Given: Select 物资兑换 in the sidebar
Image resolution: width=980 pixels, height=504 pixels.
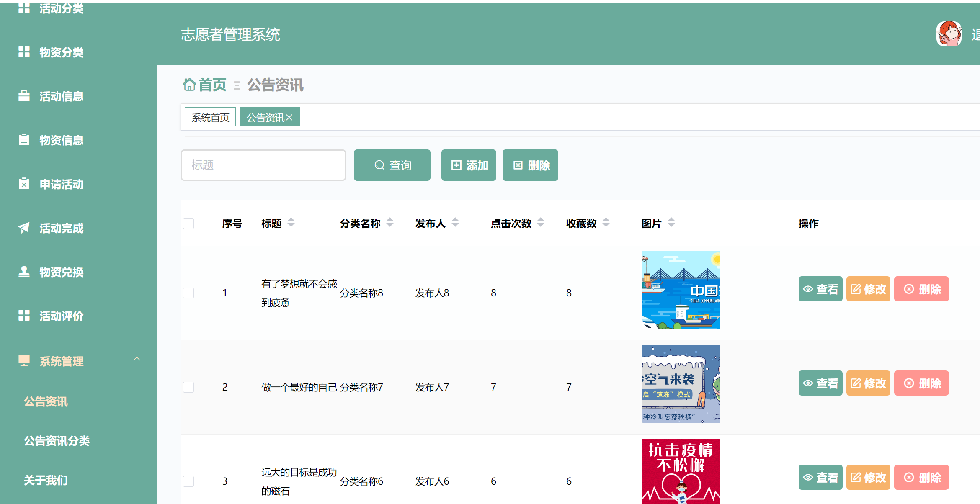Looking at the screenshot, I should 61,272.
